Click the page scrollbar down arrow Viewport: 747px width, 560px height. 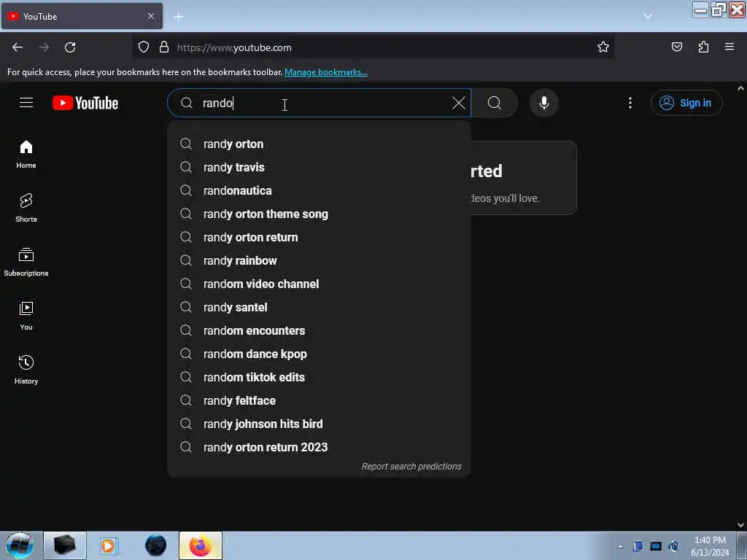click(741, 525)
